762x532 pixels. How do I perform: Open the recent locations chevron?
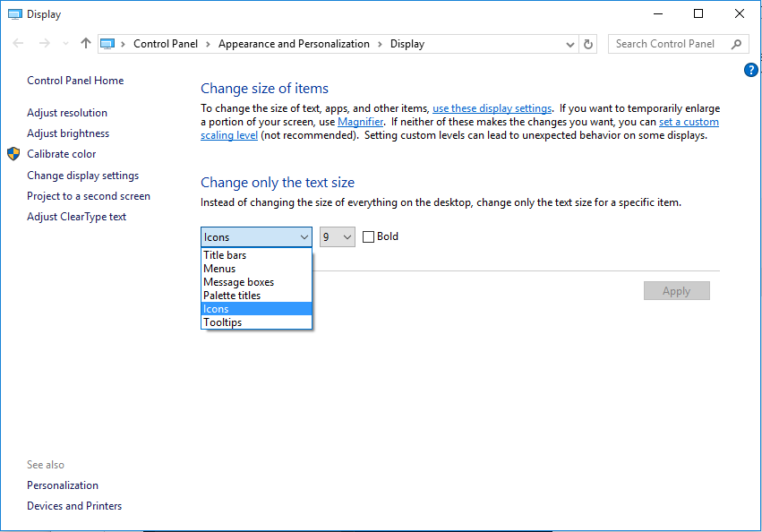pos(65,44)
